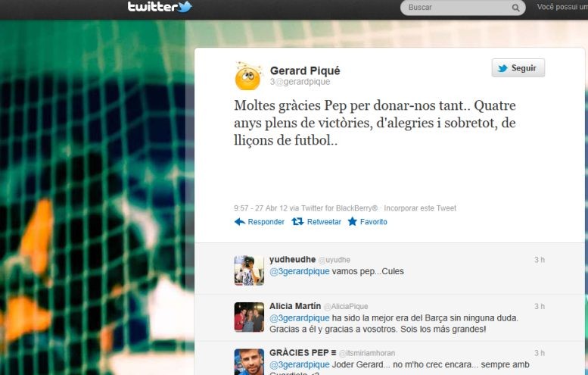Open Gerard Piqué's emoji avatar
The height and width of the screenshot is (375, 588).
pos(248,76)
